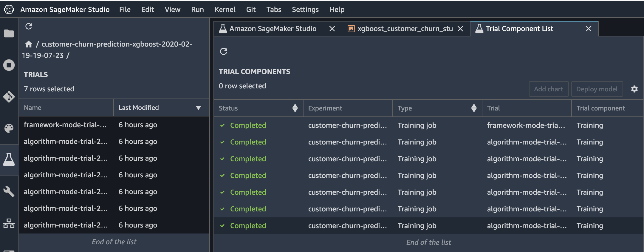Refresh the Trials list in left panel
Screen dimensions: 644x252
(x=29, y=26)
